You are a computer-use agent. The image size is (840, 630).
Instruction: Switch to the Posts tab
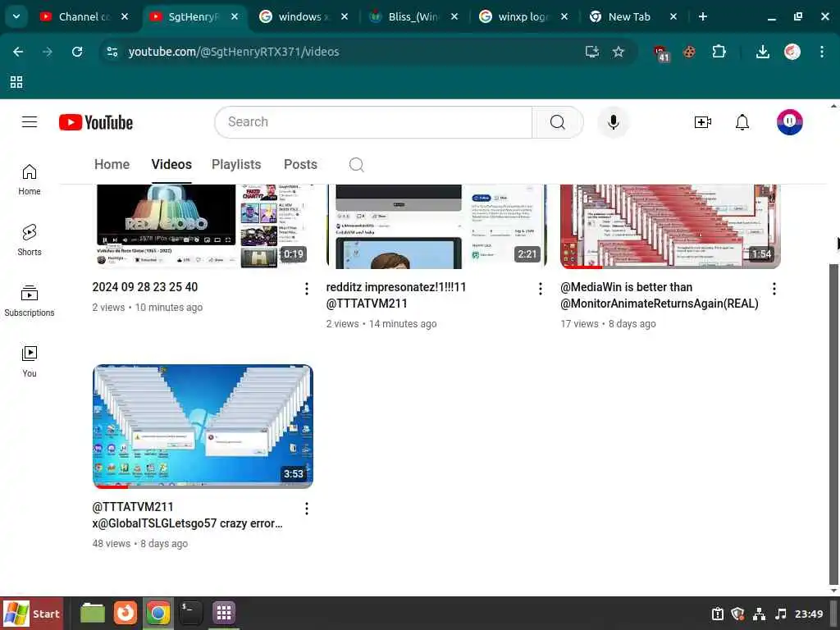coord(300,164)
